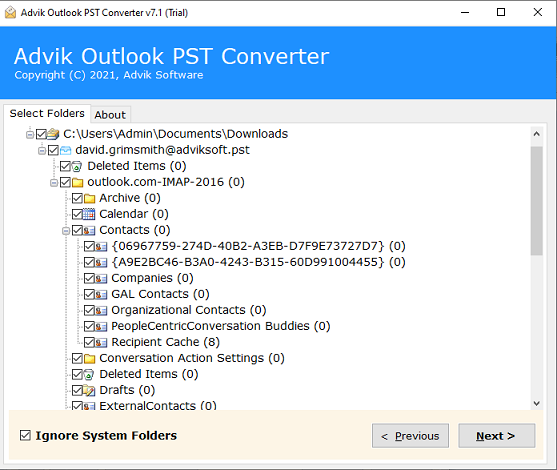Click recycle icon of lower Deleted Items (0)
The height and width of the screenshot is (470, 557).
pos(89,374)
